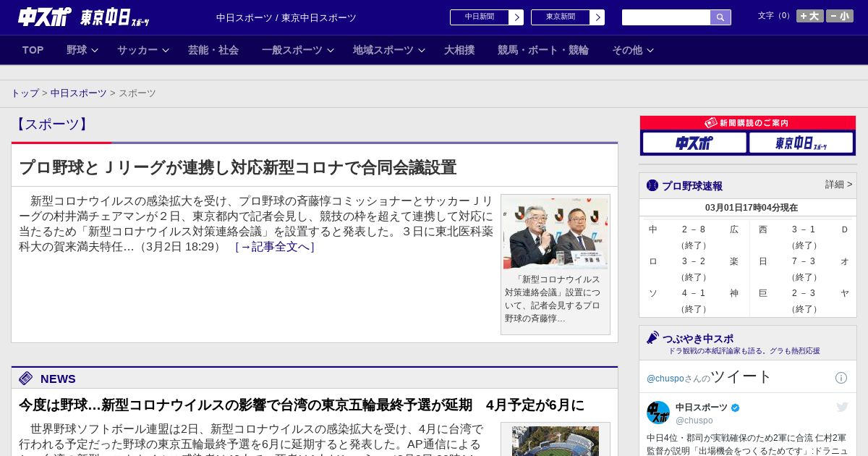This screenshot has width=868, height=456.
Task: Click Twitter info icon in widget
Action: point(841,378)
